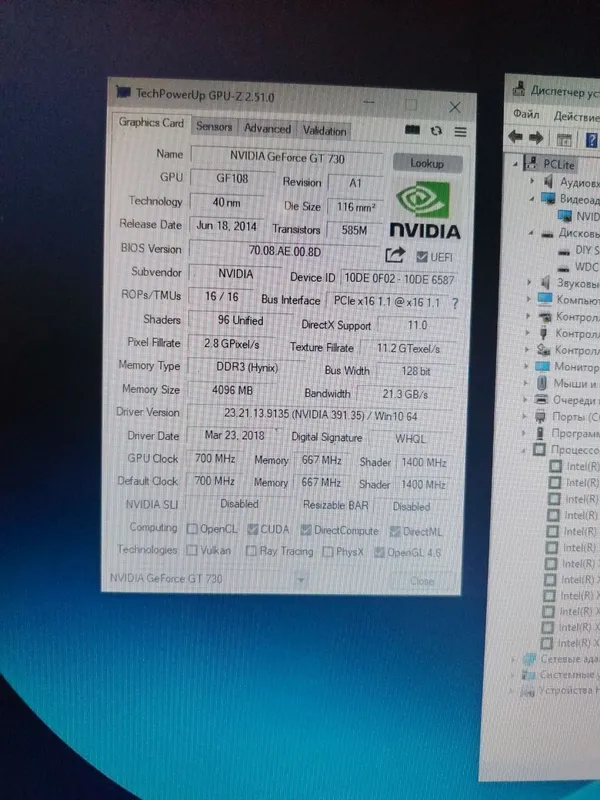Click the Device ID field
600x800 pixels.
pos(398,279)
